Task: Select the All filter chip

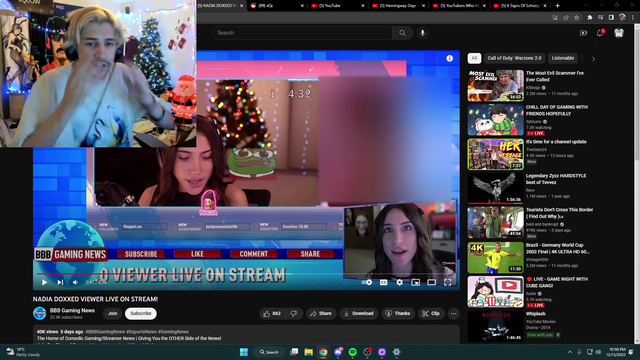Action: 474,58
